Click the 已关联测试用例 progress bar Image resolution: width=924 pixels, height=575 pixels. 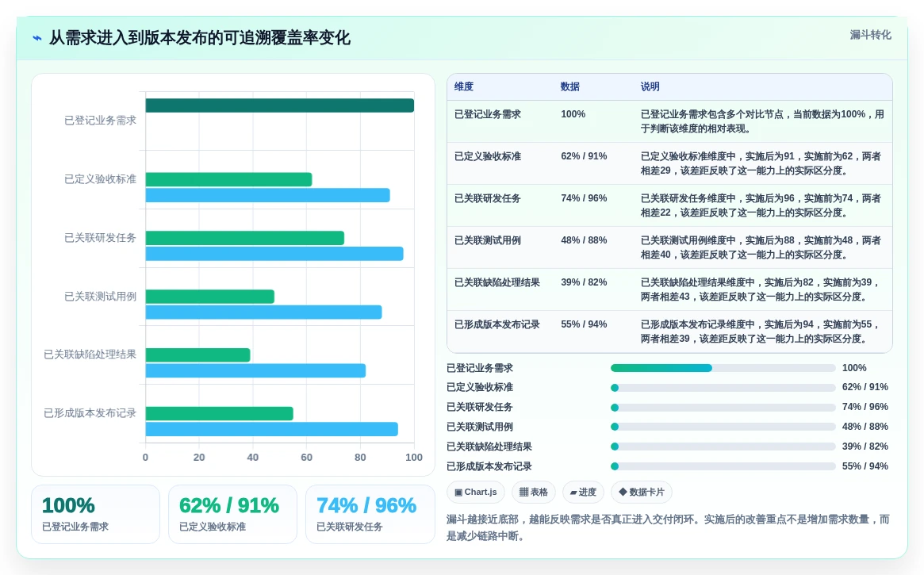[x=723, y=427]
